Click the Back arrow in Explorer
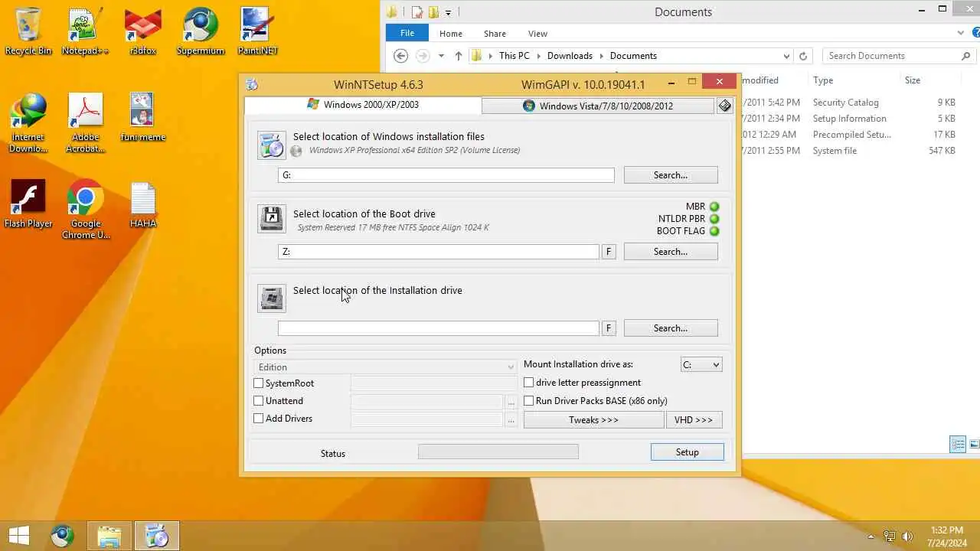Viewport: 980px width, 551px height. pos(400,56)
